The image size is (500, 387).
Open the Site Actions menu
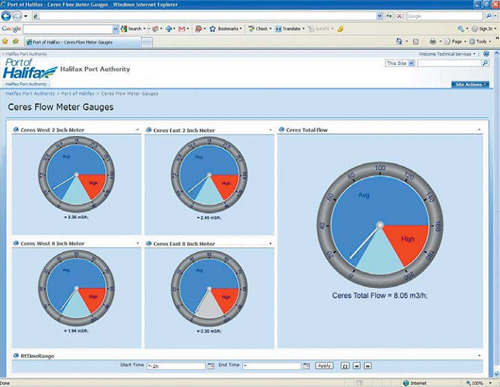(470, 85)
